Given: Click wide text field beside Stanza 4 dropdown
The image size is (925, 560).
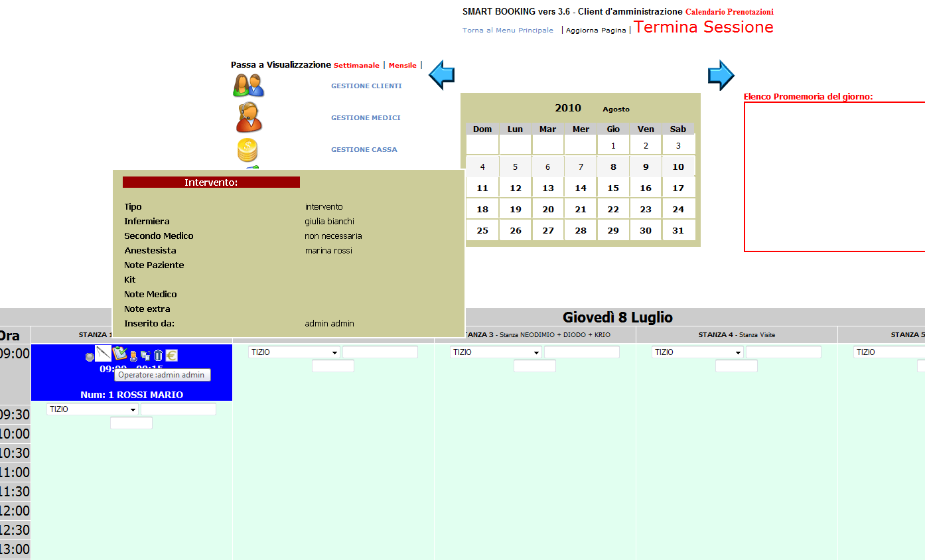Looking at the screenshot, I should point(784,352).
